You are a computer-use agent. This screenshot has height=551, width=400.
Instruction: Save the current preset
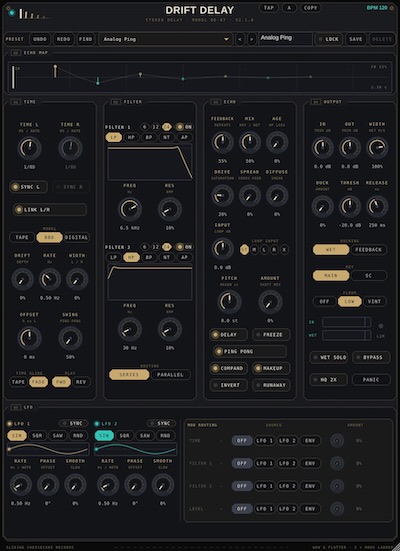355,39
